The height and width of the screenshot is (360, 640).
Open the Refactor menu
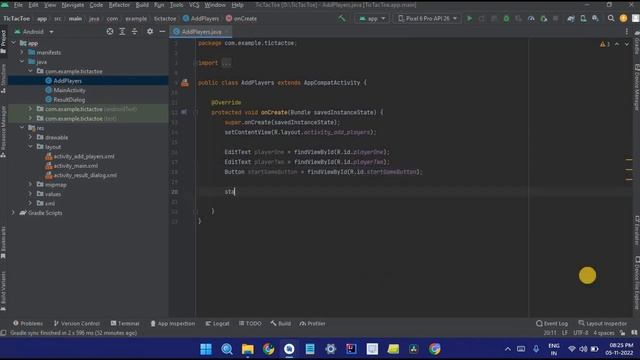click(119, 5)
